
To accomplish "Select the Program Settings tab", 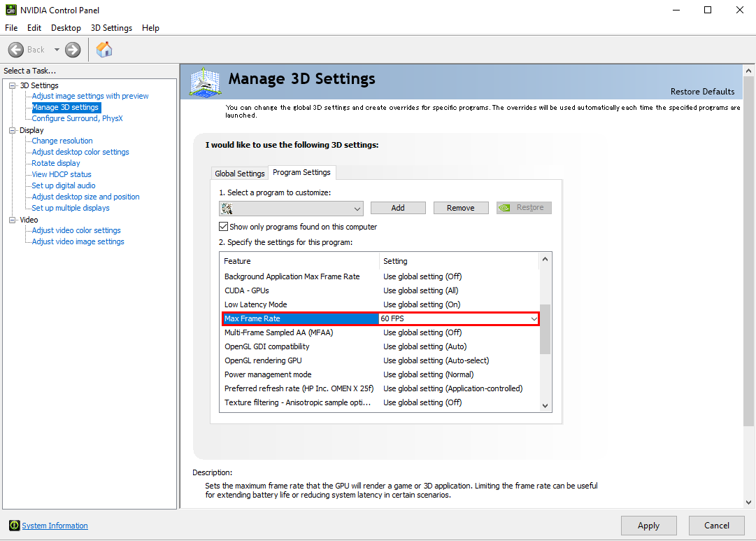I will 302,172.
